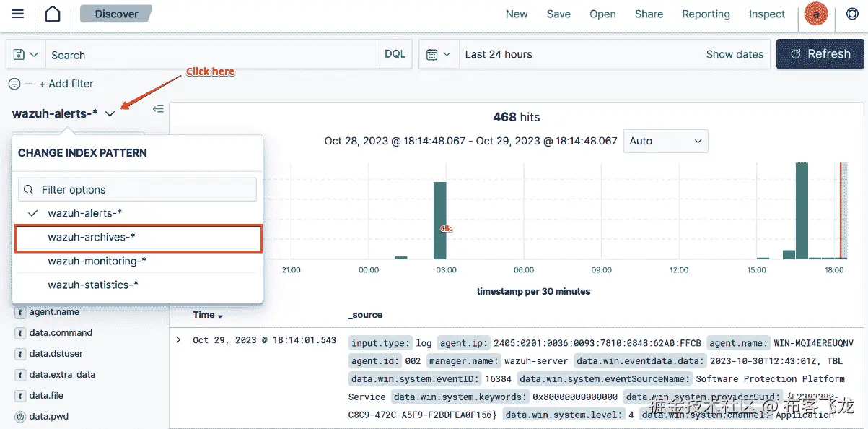Click the data.file field type icon
Viewport: 868px width, 429px height.
pyautogui.click(x=20, y=396)
